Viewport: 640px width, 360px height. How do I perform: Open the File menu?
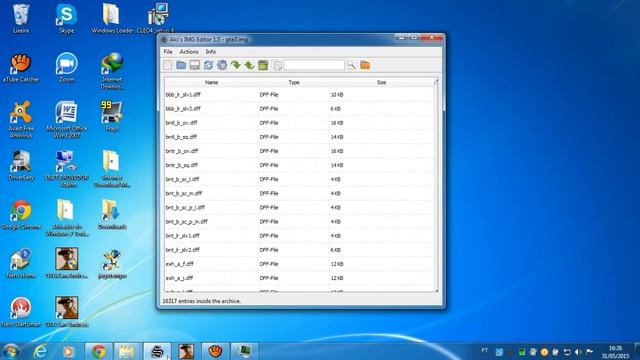click(168, 52)
